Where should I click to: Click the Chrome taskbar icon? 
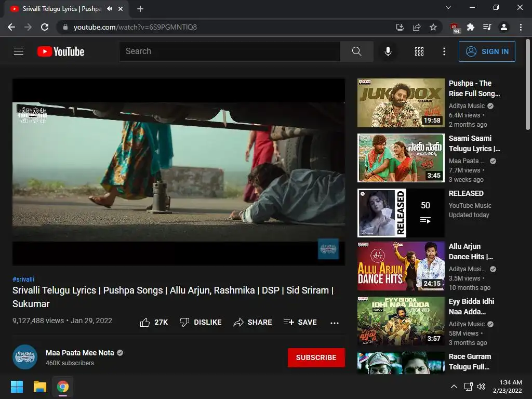coord(63,387)
